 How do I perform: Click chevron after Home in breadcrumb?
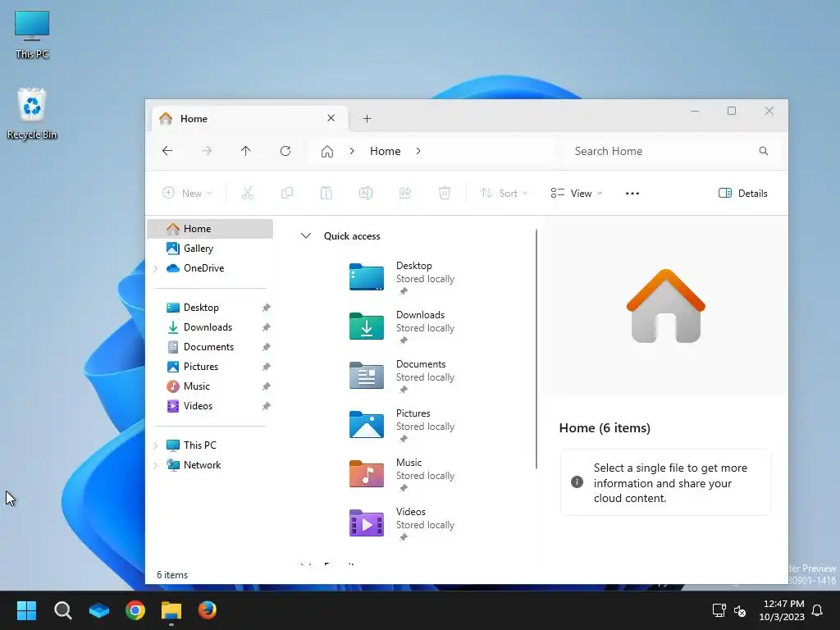pyautogui.click(x=418, y=152)
